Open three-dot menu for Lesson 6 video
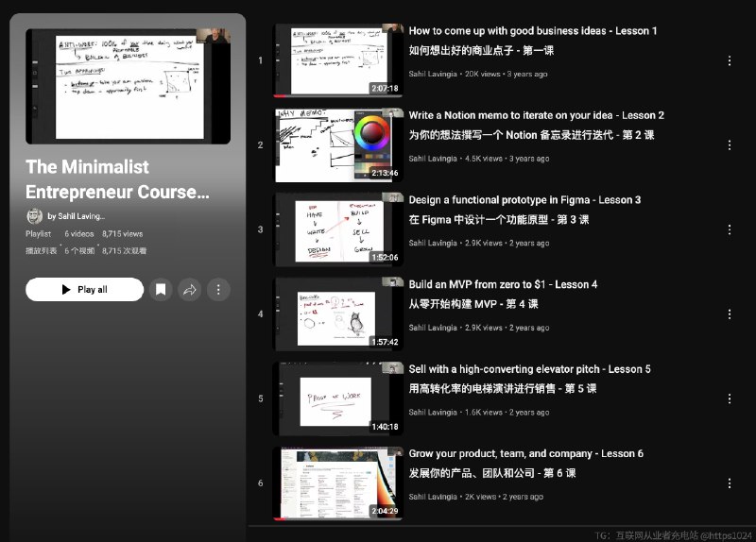Screen dimensions: 756x542 point(729,483)
